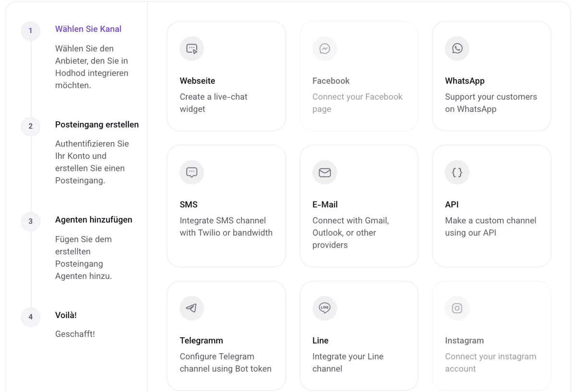The image size is (576, 392).
Task: Go to step 1 circle
Action: pos(31,31)
